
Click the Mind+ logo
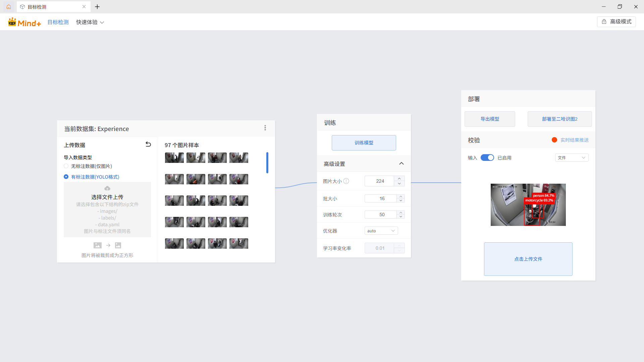[24, 22]
